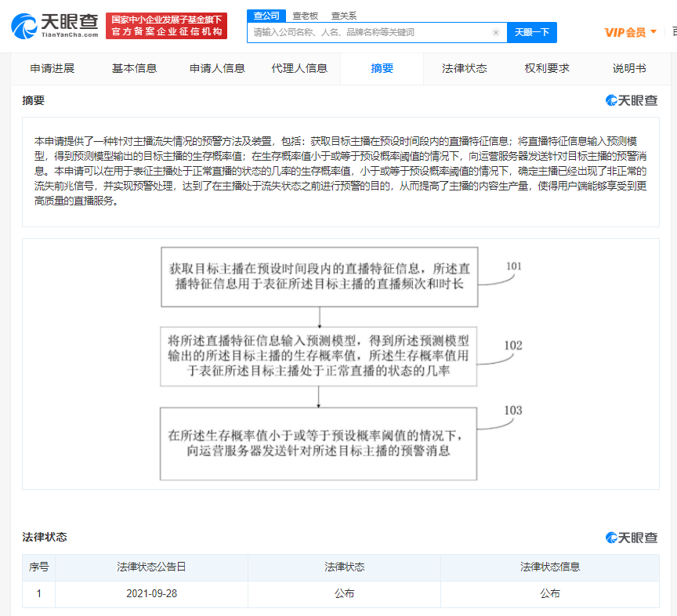677x616 pixels.
Task: Go to the 申请人信息 section tab
Action: [x=217, y=68]
